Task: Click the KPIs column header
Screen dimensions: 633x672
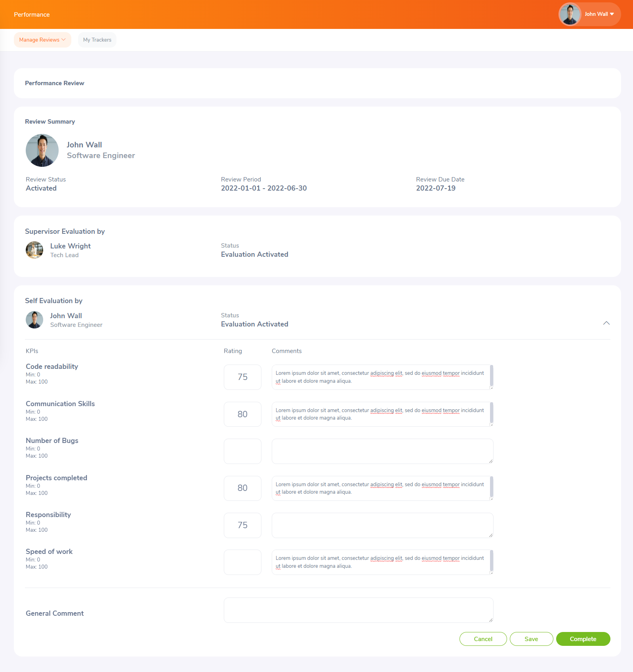Action: [32, 351]
